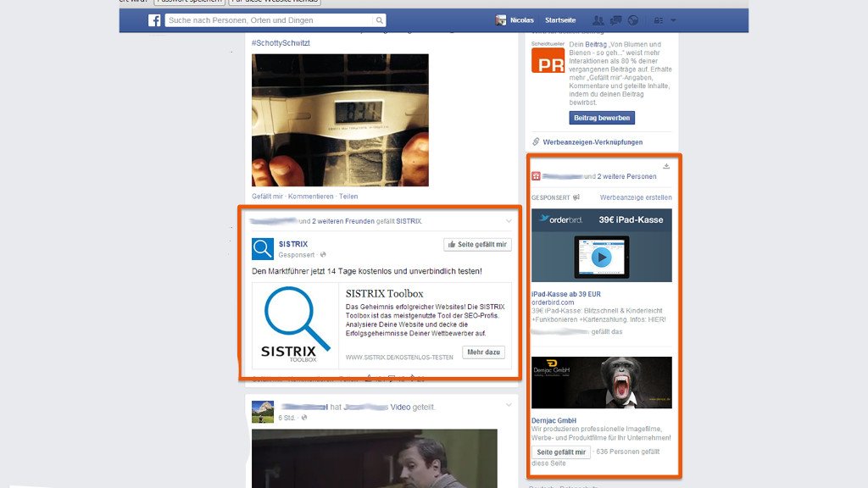This screenshot has width=868, height=488.
Task: Click Nicolas profile picture in header
Action: [500, 20]
